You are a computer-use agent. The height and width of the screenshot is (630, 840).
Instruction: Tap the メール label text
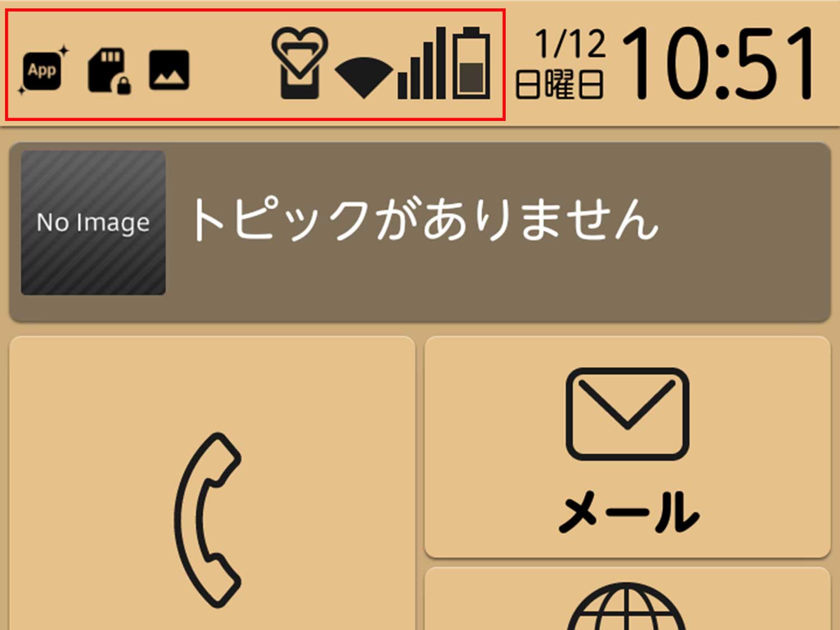(x=629, y=512)
